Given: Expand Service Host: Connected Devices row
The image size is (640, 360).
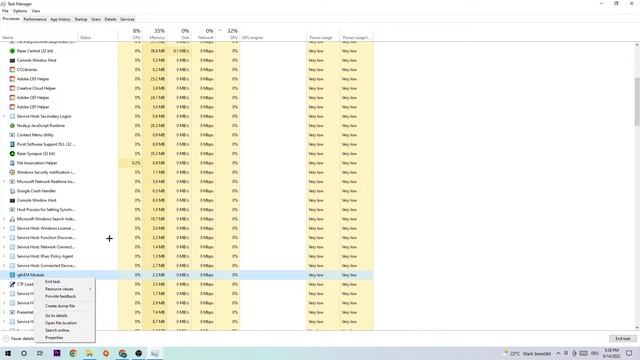Looking at the screenshot, I should pyautogui.click(x=4, y=266).
